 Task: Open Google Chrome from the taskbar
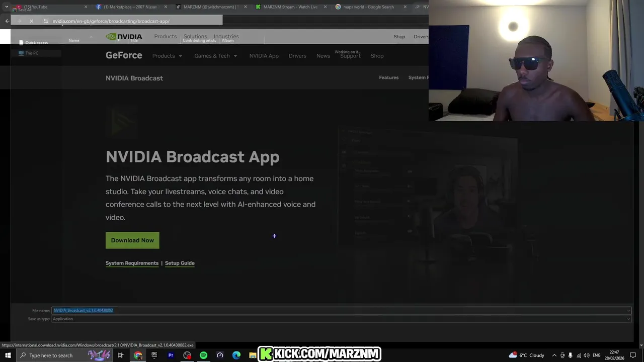pos(138,355)
